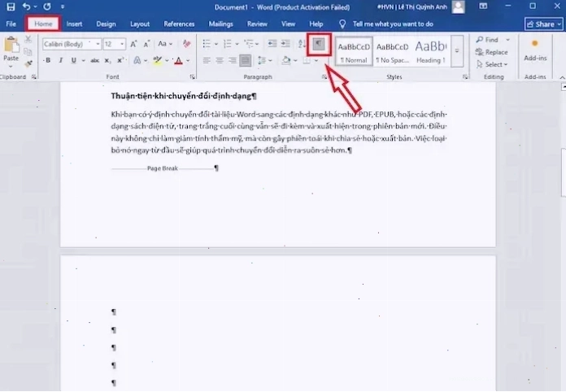This screenshot has height=392, width=566.
Task: Open font color dropdown arrow
Action: pyautogui.click(x=188, y=61)
